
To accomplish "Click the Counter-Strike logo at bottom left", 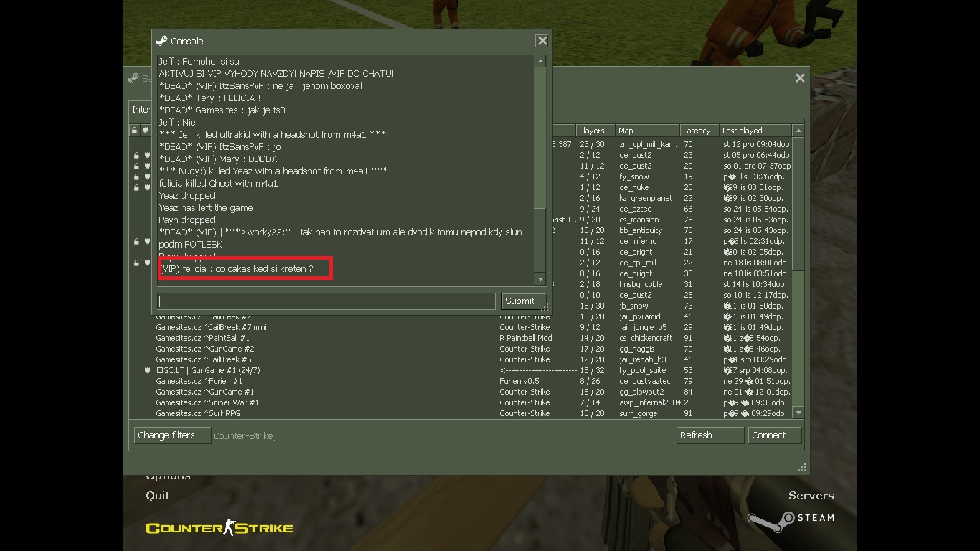I will tap(220, 528).
